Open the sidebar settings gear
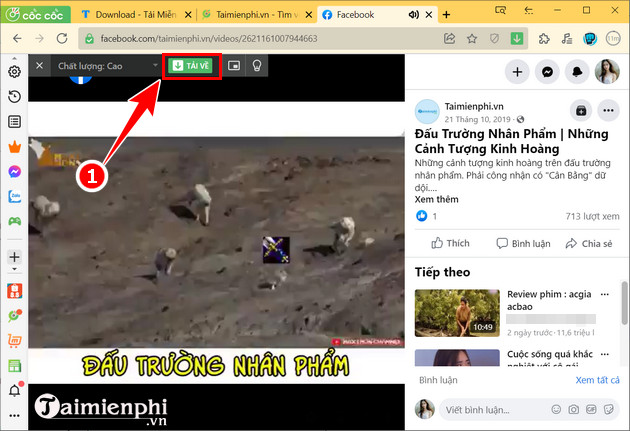 [15, 71]
